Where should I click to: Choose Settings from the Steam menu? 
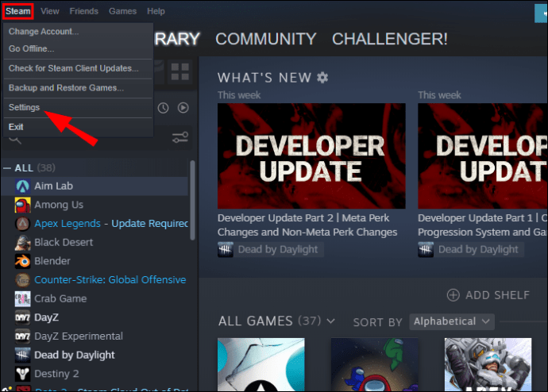click(24, 107)
